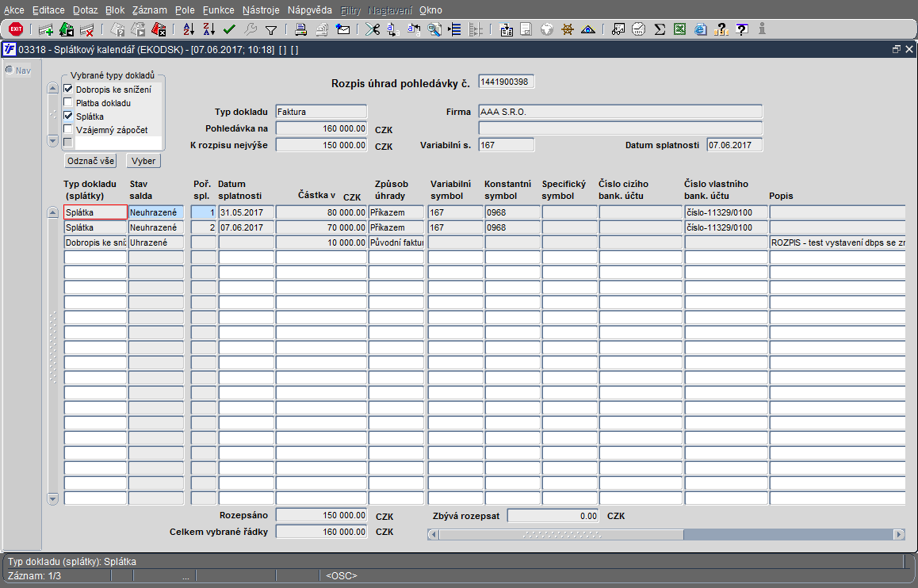The image size is (918, 588).
Task: Click the 'Datum splatnosti' field 07.06.2017
Action: (x=735, y=145)
